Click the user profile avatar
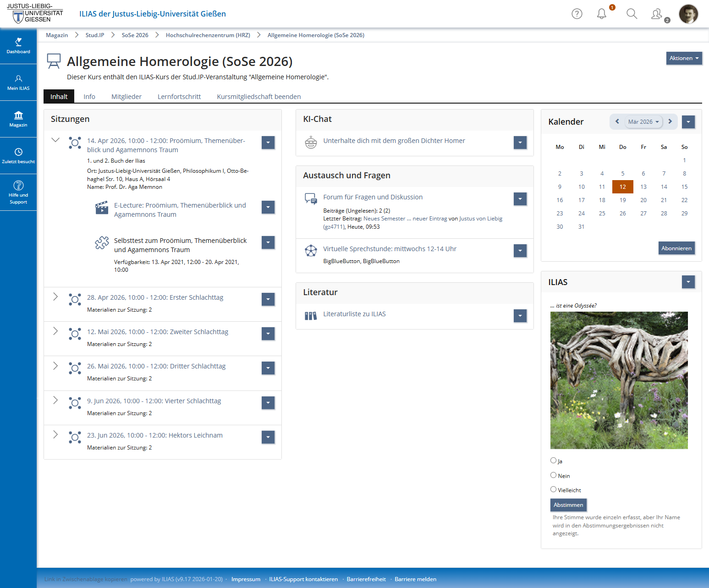 point(688,14)
